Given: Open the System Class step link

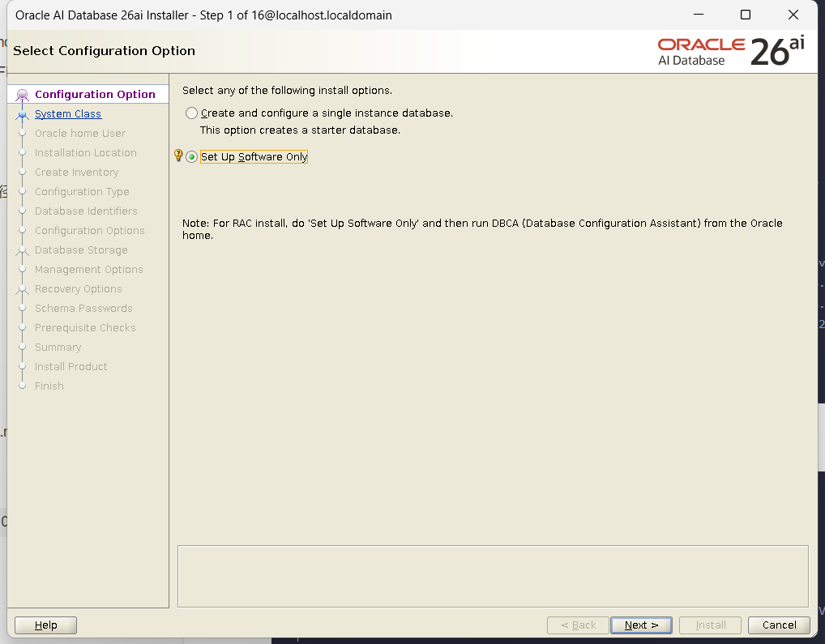Looking at the screenshot, I should (x=68, y=113).
